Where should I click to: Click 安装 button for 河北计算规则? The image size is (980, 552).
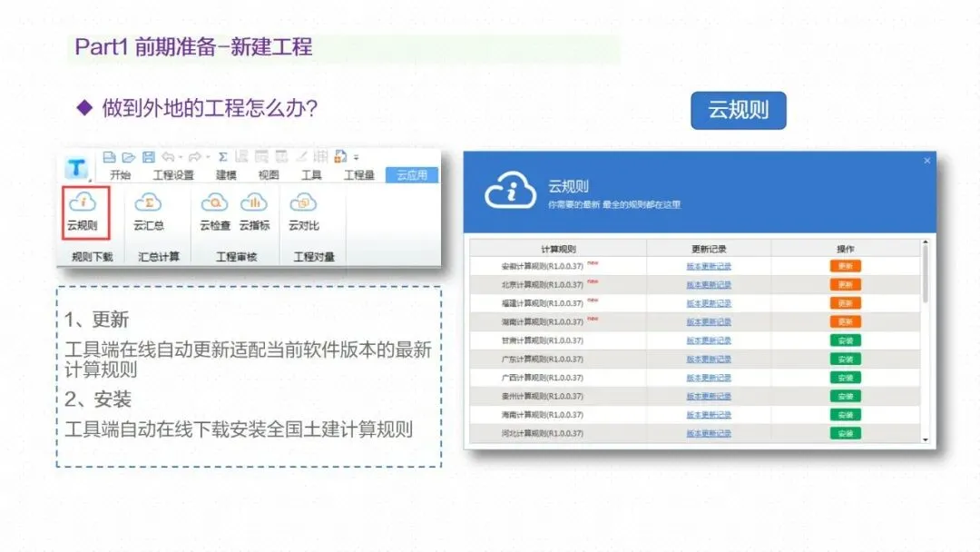[x=845, y=433]
